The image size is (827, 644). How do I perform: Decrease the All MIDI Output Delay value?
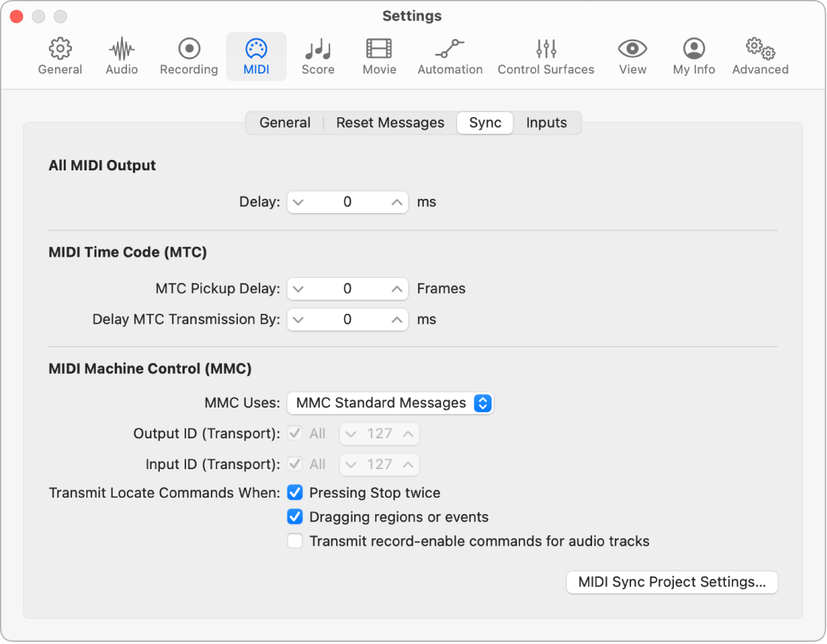click(x=299, y=203)
